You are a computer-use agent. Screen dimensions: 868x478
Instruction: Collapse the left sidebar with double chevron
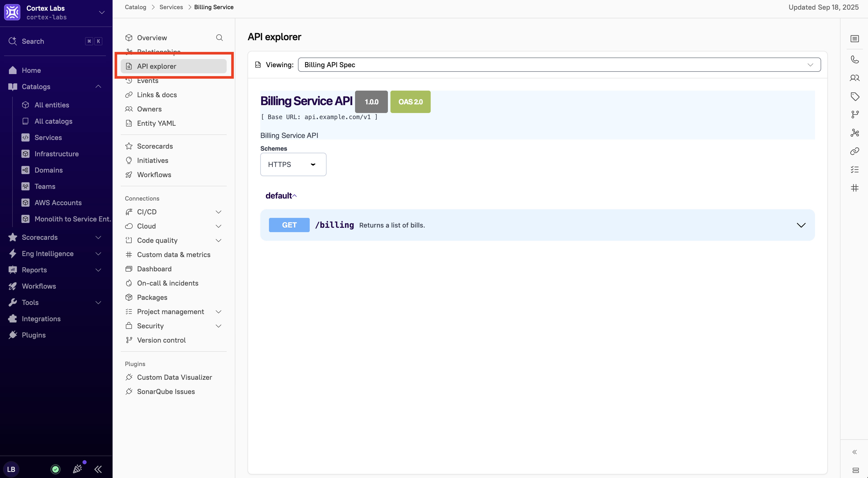[x=98, y=469]
